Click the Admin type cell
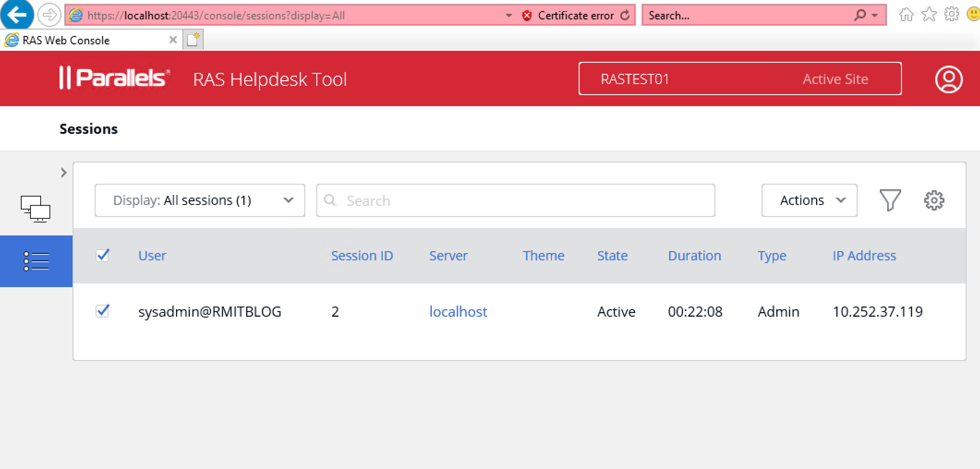This screenshot has width=980, height=469. 778,312
